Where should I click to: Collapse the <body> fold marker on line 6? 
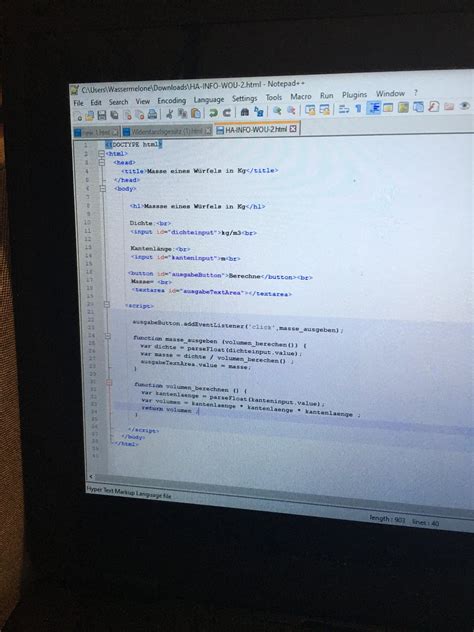(x=103, y=188)
